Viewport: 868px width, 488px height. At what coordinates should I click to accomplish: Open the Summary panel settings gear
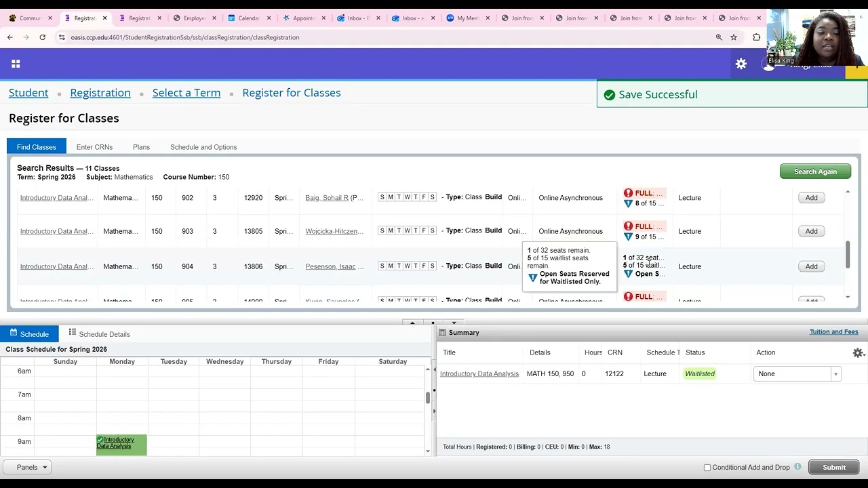[858, 352]
